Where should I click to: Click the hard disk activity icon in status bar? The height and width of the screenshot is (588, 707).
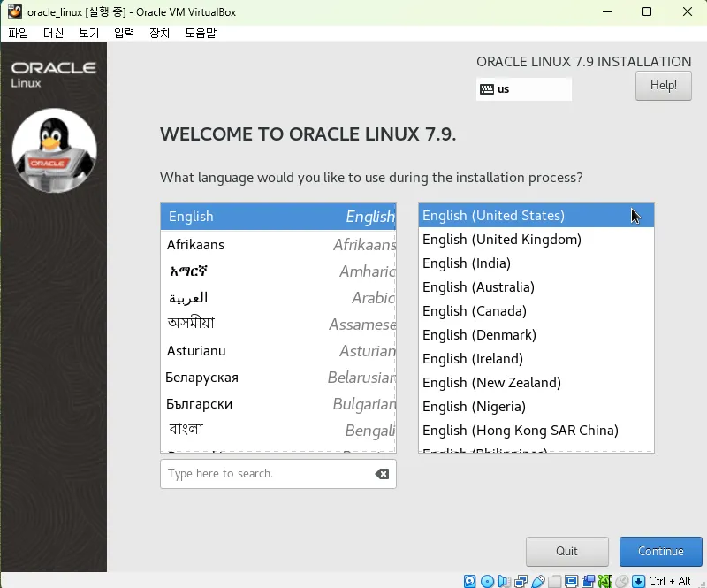point(469,581)
